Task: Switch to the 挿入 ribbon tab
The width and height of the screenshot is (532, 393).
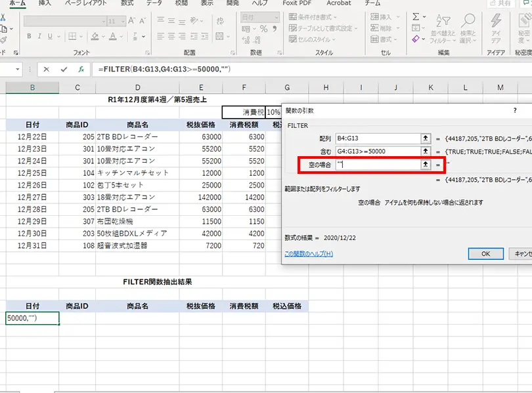Action: [45, 3]
